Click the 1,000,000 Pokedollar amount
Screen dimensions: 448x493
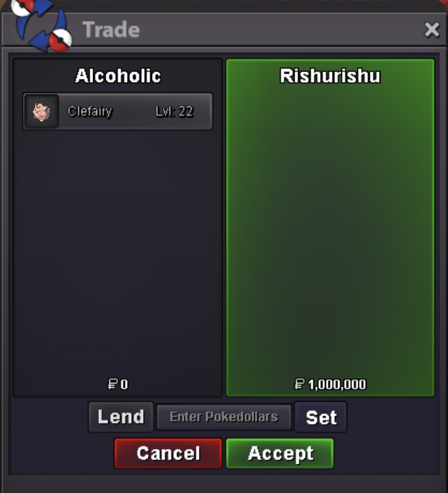pyautogui.click(x=337, y=385)
